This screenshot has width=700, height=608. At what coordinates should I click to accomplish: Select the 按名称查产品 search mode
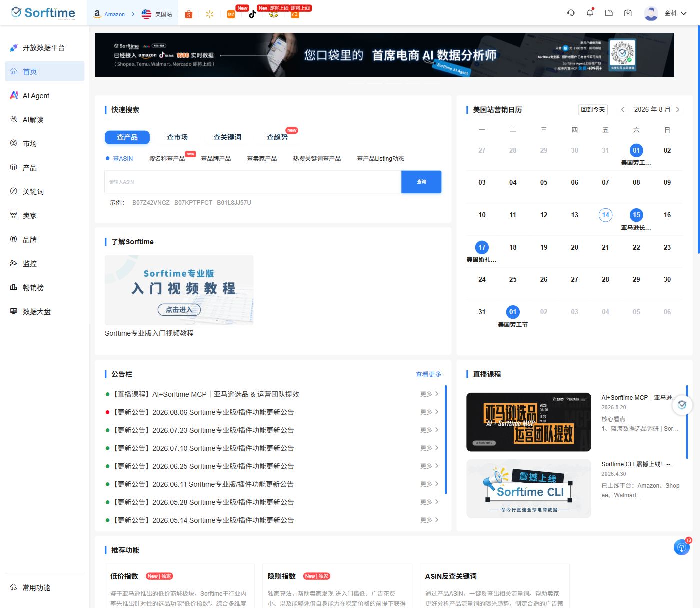pos(167,158)
